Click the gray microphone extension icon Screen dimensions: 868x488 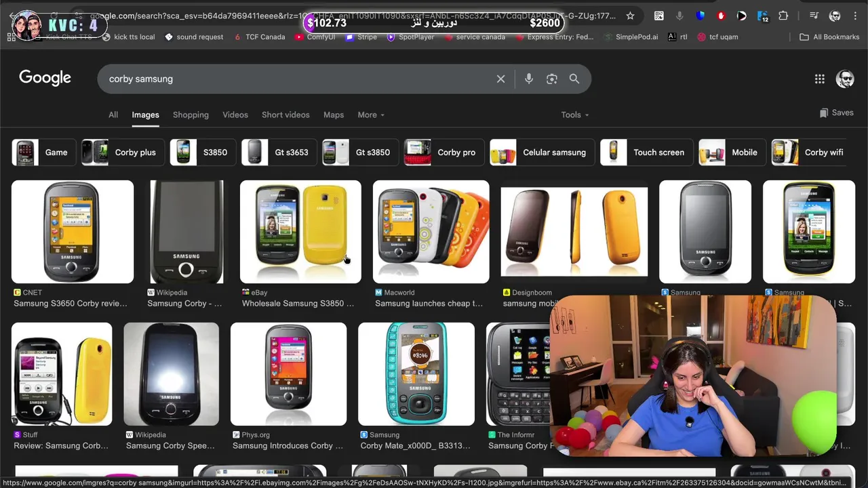click(x=679, y=16)
